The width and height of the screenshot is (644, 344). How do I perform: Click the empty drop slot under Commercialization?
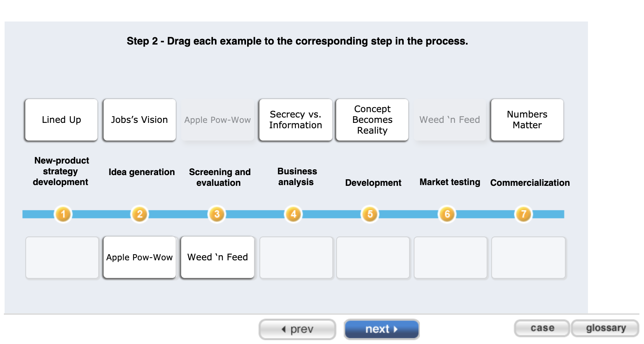click(528, 257)
